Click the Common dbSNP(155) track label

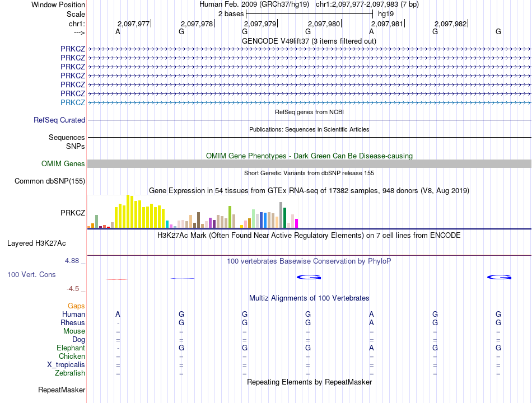click(x=49, y=181)
